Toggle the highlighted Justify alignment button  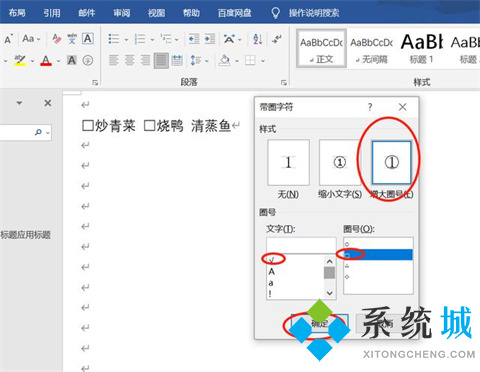[161, 61]
